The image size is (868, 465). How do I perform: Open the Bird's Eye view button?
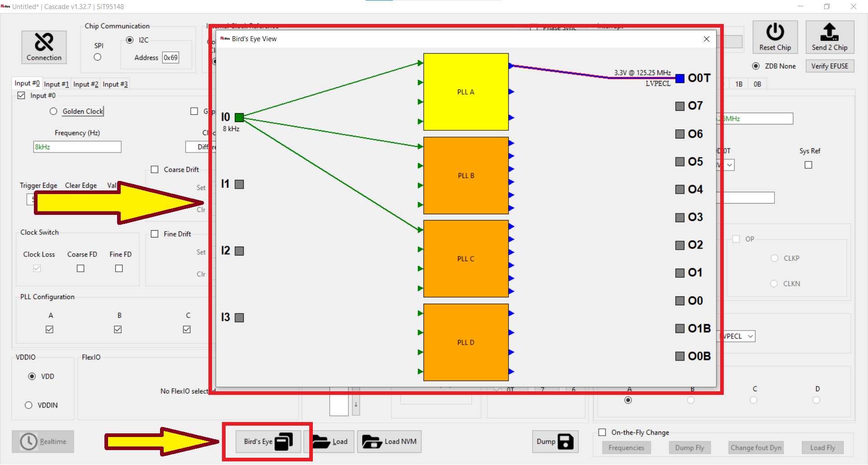click(x=268, y=441)
